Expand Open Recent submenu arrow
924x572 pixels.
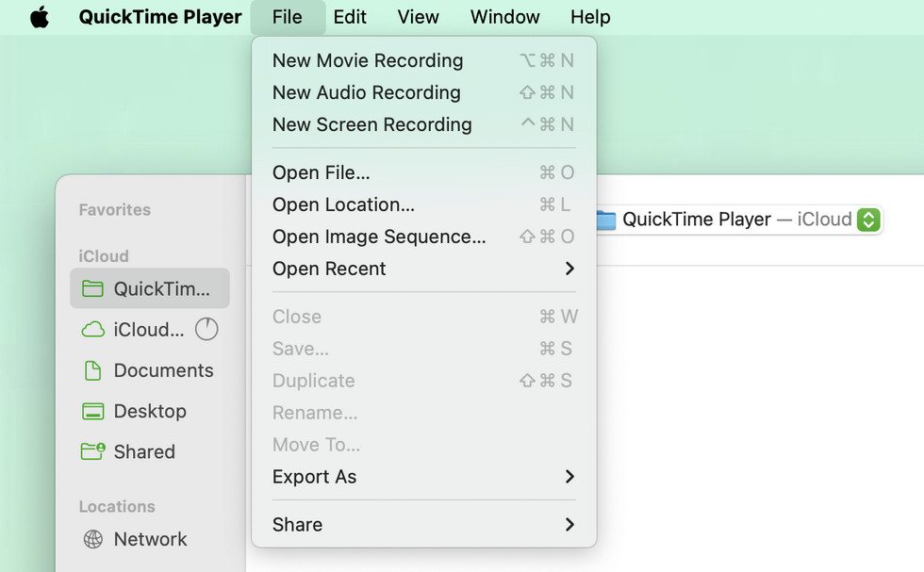(569, 269)
